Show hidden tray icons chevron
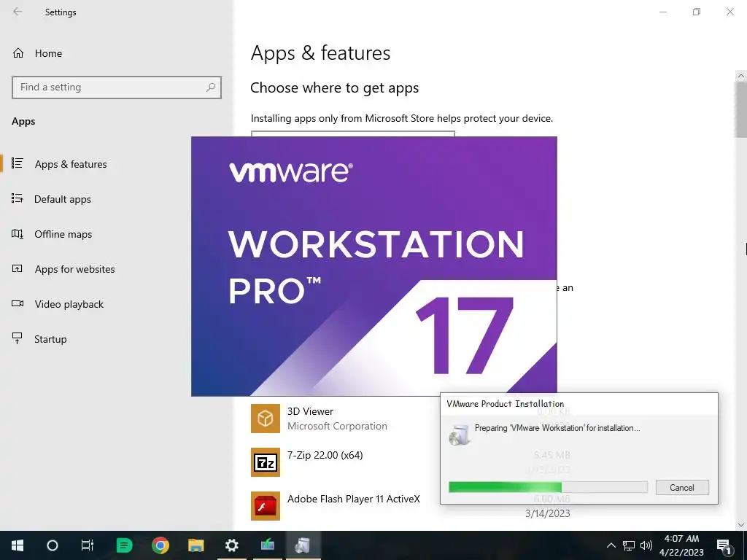Screen dimensions: 747x560 tap(611, 545)
